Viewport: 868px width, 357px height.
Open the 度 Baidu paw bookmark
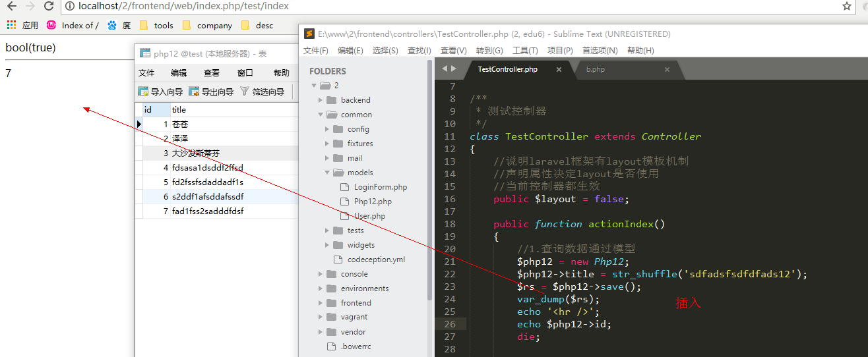pos(112,25)
